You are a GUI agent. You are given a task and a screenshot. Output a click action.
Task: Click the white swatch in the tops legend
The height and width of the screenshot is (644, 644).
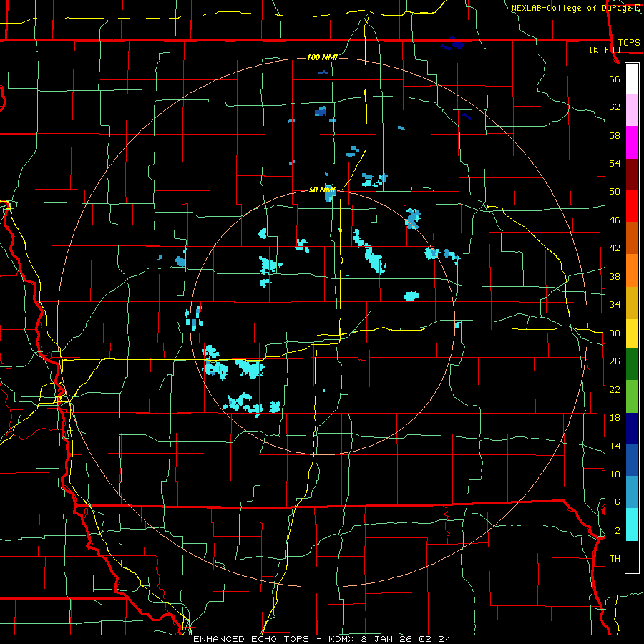pyautogui.click(x=632, y=79)
